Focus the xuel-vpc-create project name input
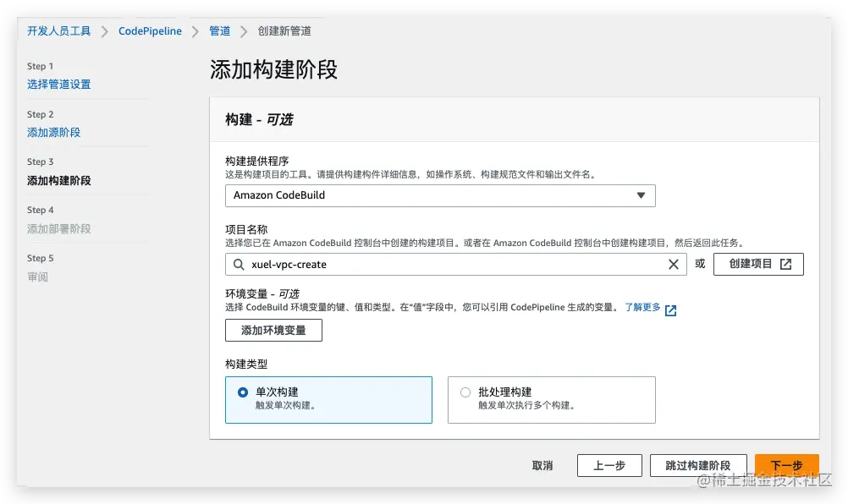The image size is (848, 504). [456, 264]
